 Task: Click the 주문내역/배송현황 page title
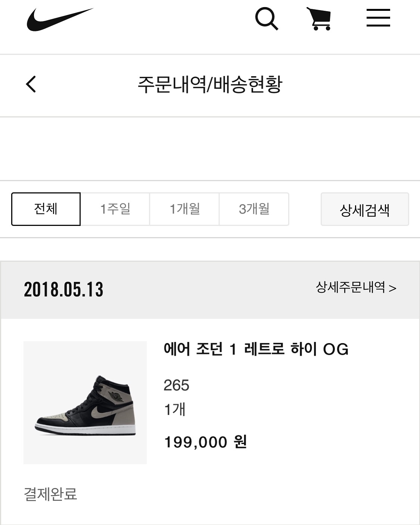click(210, 84)
